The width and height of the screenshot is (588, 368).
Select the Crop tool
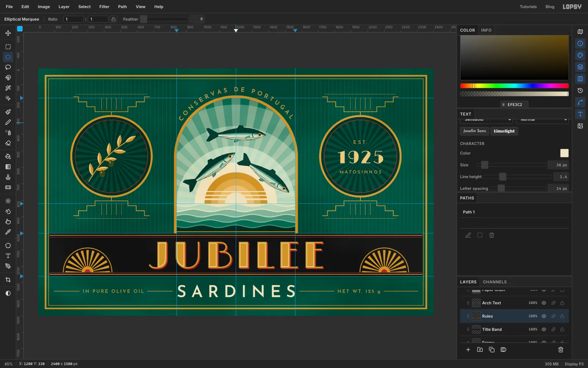[x=8, y=280]
